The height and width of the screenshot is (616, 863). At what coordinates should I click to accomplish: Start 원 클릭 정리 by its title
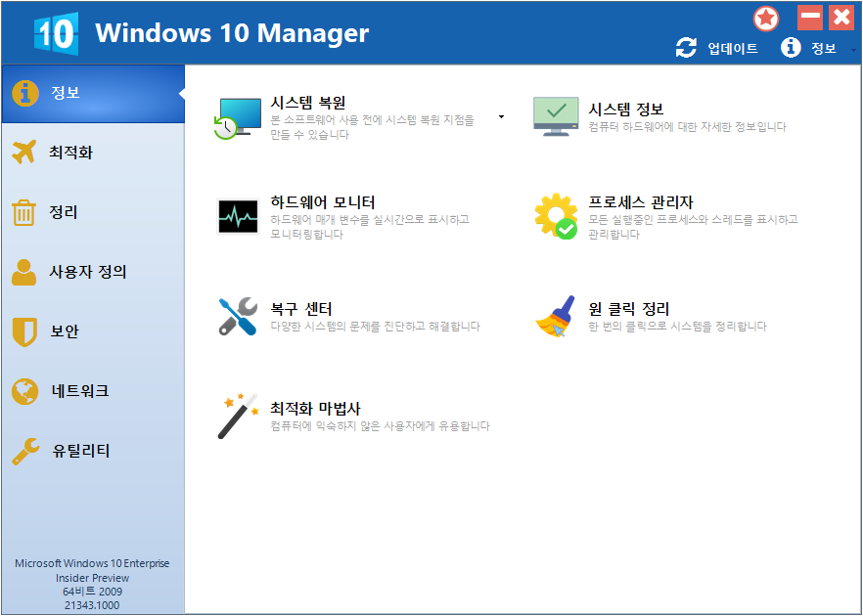click(x=628, y=309)
